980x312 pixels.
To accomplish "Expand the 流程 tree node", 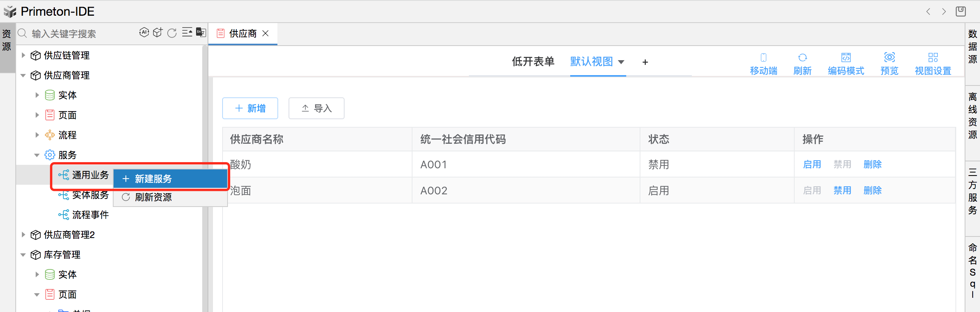I will point(37,135).
